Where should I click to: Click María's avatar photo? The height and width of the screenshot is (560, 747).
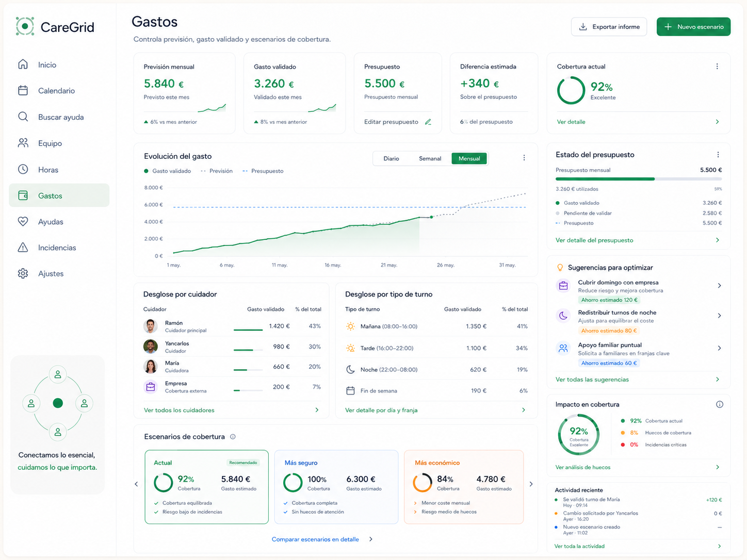coord(151,367)
